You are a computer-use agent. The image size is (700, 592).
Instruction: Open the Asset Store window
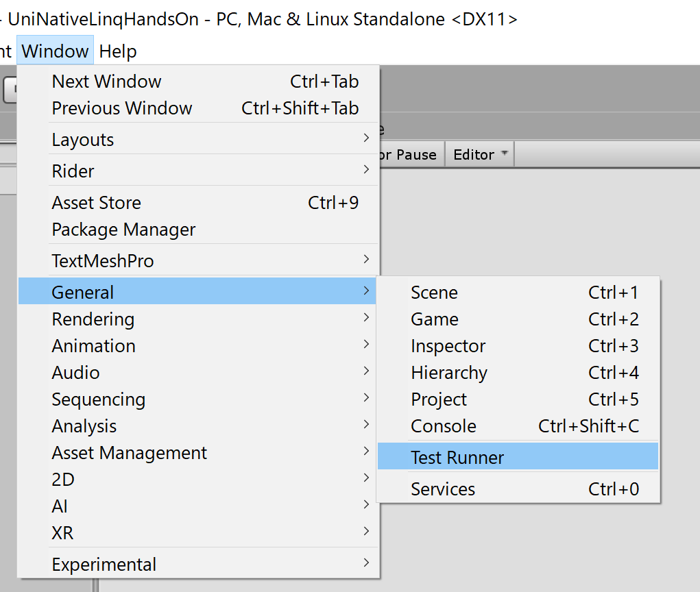pyautogui.click(x=97, y=203)
